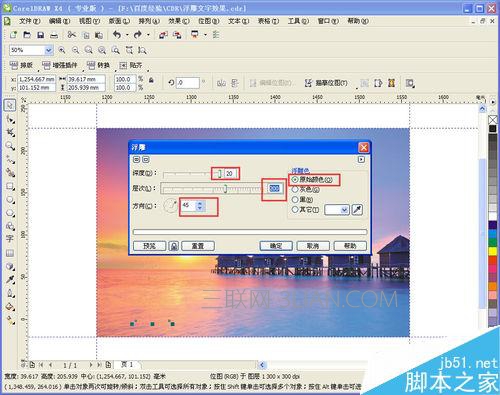Image resolution: width=500 pixels, height=395 pixels.
Task: Click the mirror horizontally icon in property bar
Action: 221,83
